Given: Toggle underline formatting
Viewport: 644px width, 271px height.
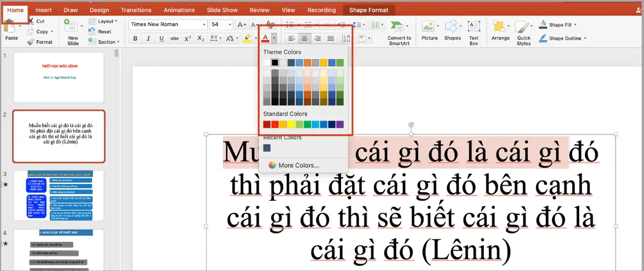Looking at the screenshot, I should point(161,38).
